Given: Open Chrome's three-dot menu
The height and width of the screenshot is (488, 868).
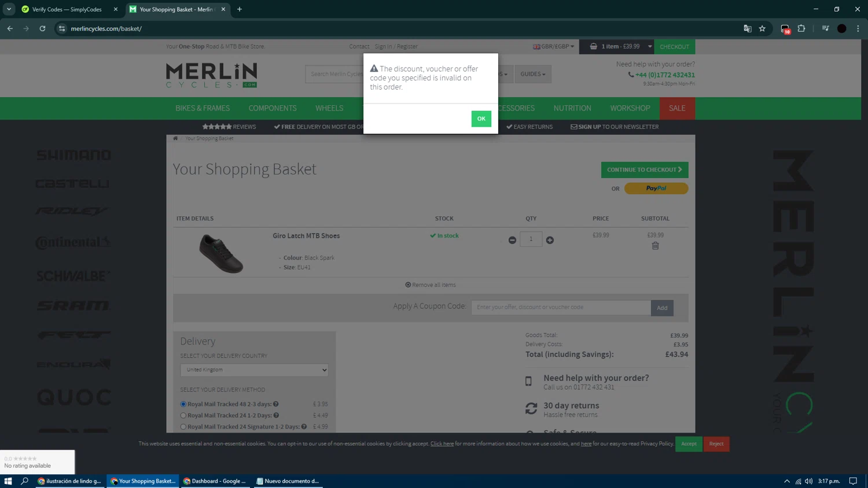Looking at the screenshot, I should tap(858, 28).
